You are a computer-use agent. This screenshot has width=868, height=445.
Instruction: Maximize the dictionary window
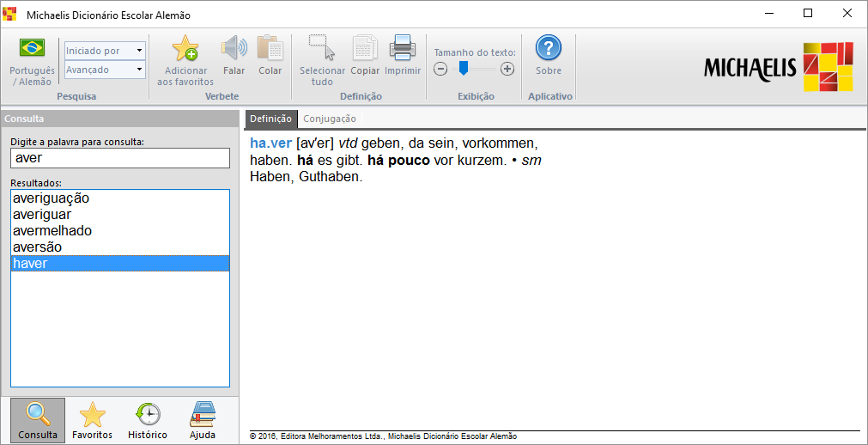808,13
